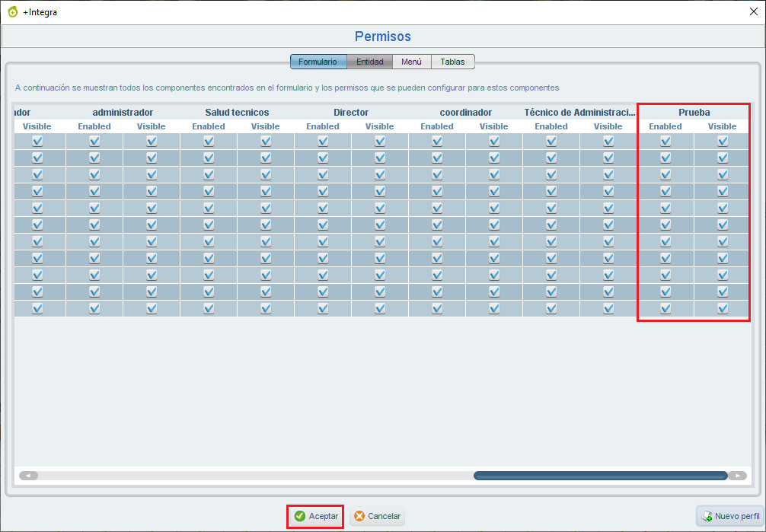Click Enabled subheader under Director
This screenshot has height=532, width=766.
[323, 126]
